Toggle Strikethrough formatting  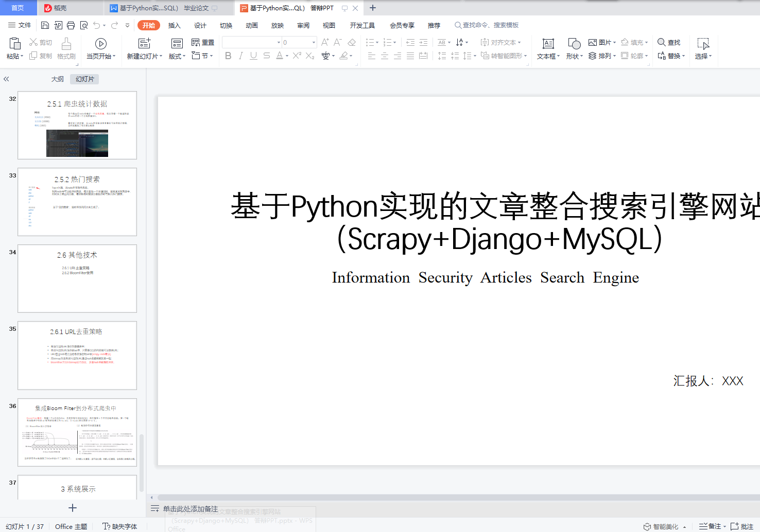[266, 56]
